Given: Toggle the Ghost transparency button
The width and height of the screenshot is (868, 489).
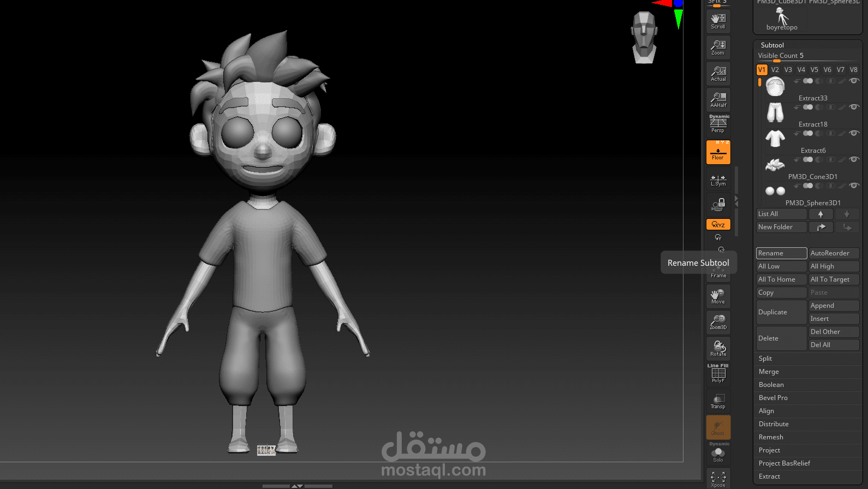Looking at the screenshot, I should (718, 427).
